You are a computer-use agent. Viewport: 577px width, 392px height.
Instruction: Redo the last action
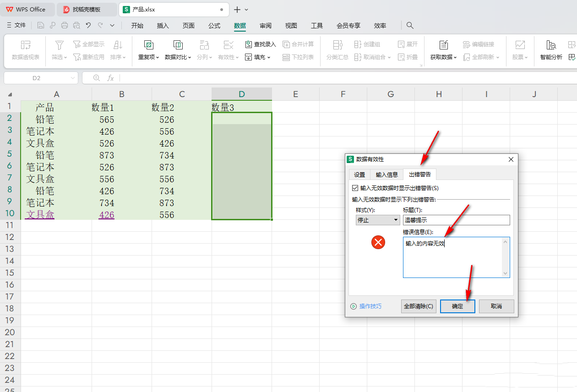pos(100,26)
